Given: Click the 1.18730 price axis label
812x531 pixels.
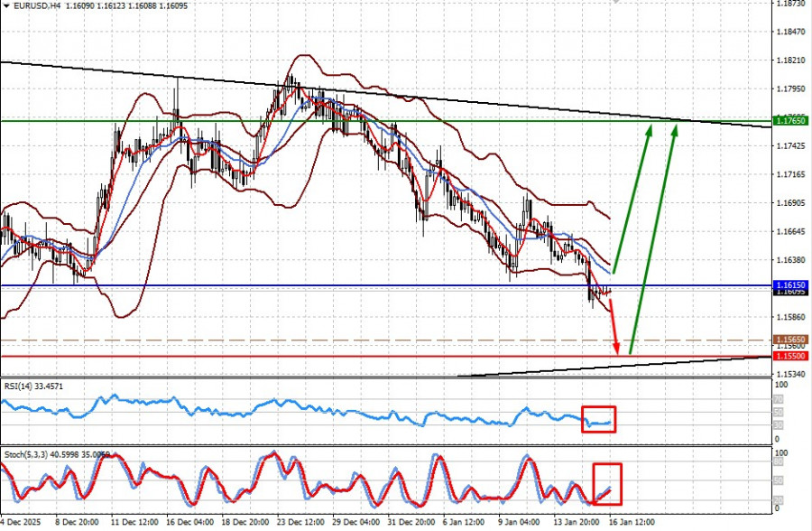Looking at the screenshot, I should pos(790,4).
